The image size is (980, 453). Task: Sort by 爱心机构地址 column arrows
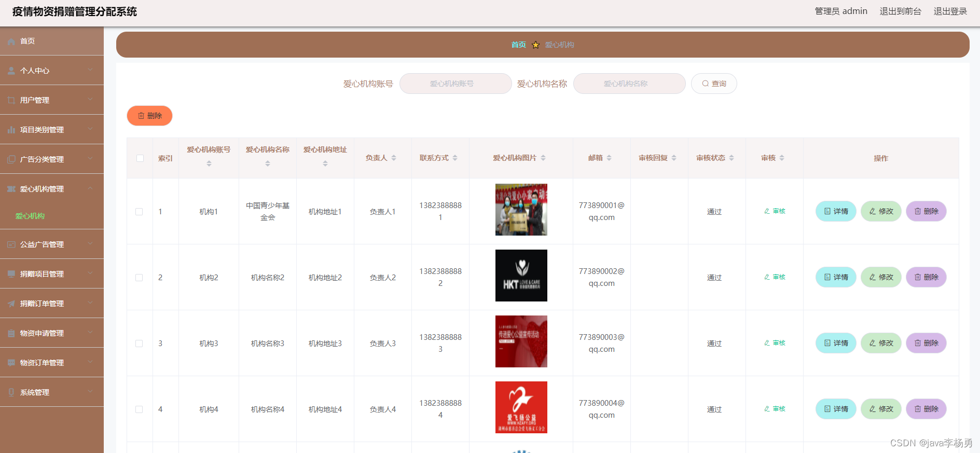coord(325,163)
